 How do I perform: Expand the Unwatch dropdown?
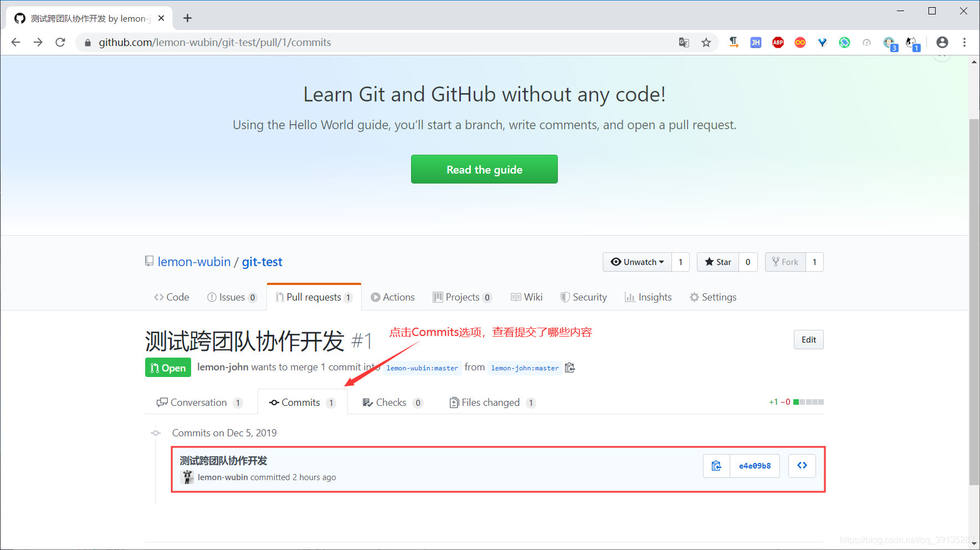637,262
